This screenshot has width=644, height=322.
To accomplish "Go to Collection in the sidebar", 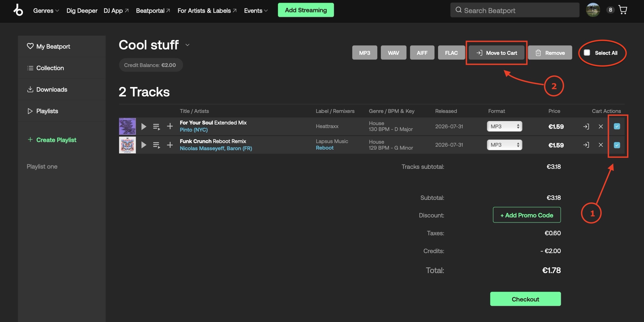I will coord(62,68).
